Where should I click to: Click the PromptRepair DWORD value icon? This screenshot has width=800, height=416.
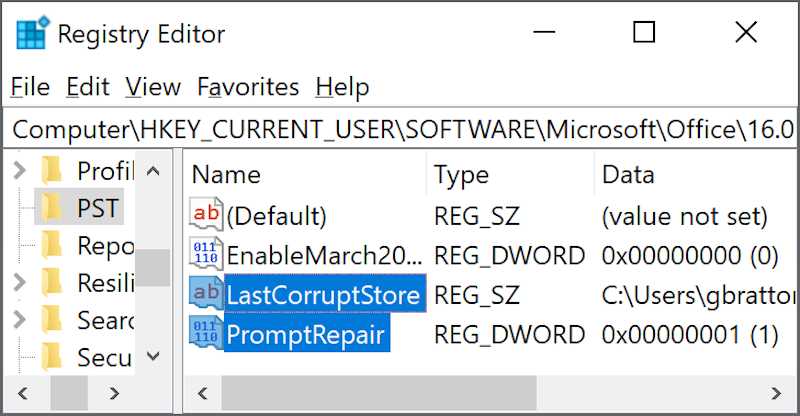tap(206, 333)
